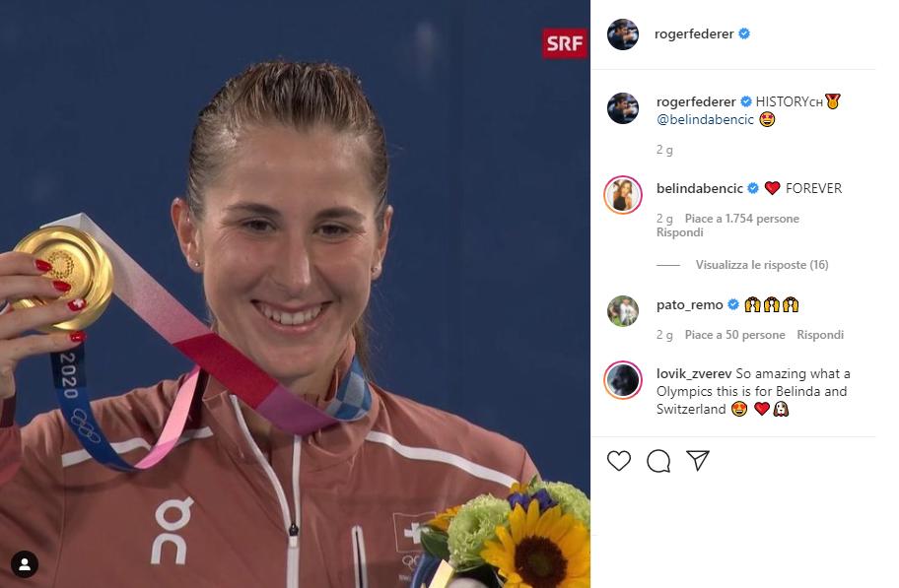View likes: Piace a 50 persone
The image size is (899, 588).
(x=734, y=335)
